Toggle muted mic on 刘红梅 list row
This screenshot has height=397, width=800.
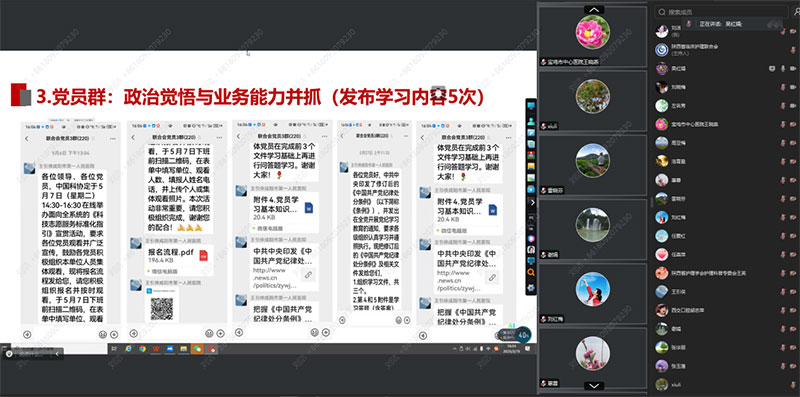click(x=783, y=217)
